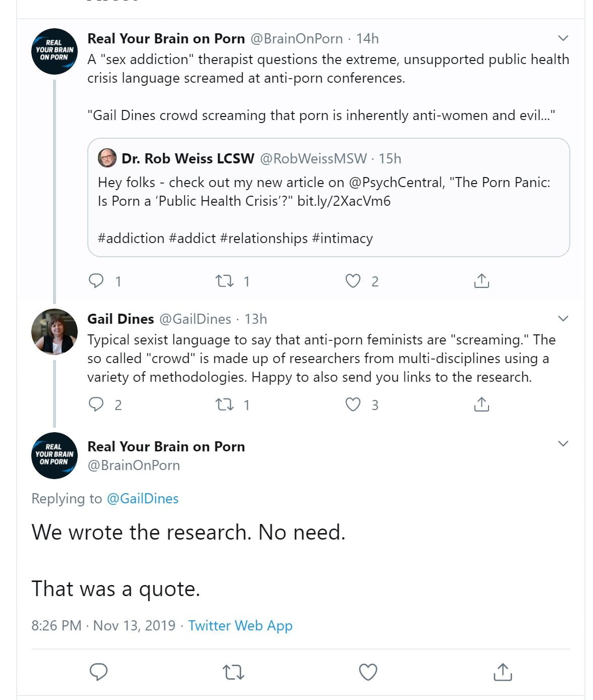Like the 'We wrote the research' tweet
Viewport: 593px width, 700px height.
[x=368, y=672]
